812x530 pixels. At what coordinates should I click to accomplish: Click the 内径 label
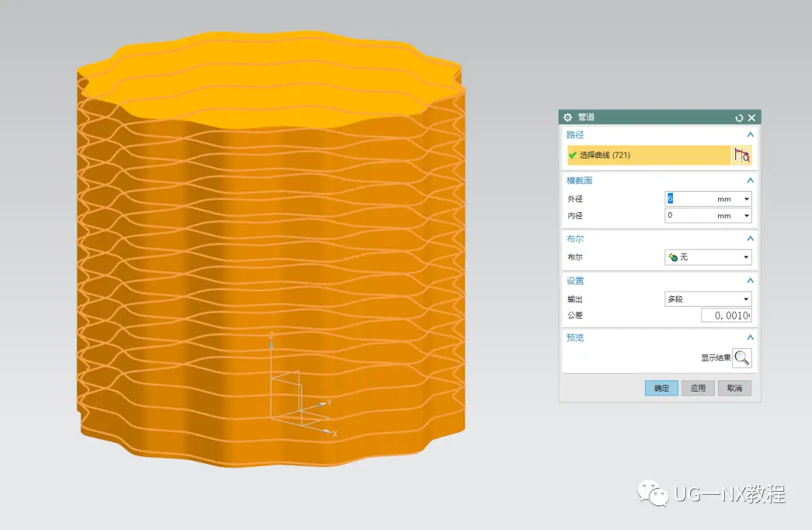point(575,215)
